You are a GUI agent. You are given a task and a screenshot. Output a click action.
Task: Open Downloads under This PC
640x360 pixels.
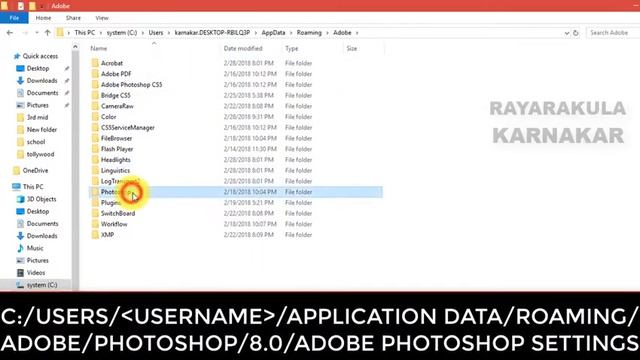coord(42,236)
